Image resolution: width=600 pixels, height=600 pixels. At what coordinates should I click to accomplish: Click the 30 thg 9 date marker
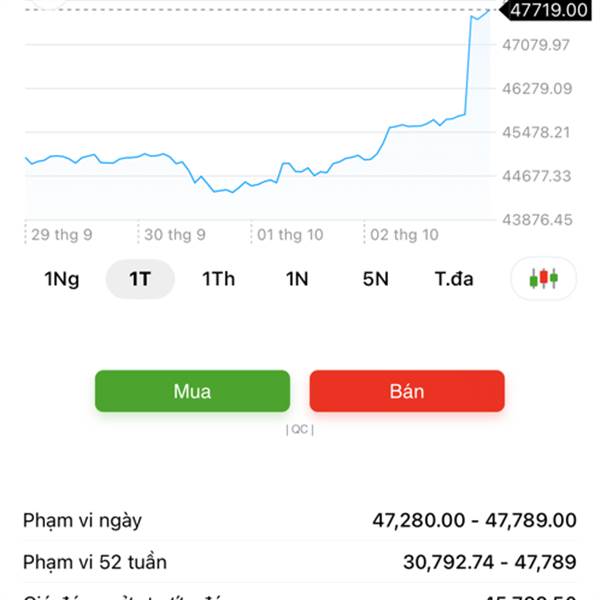175,235
